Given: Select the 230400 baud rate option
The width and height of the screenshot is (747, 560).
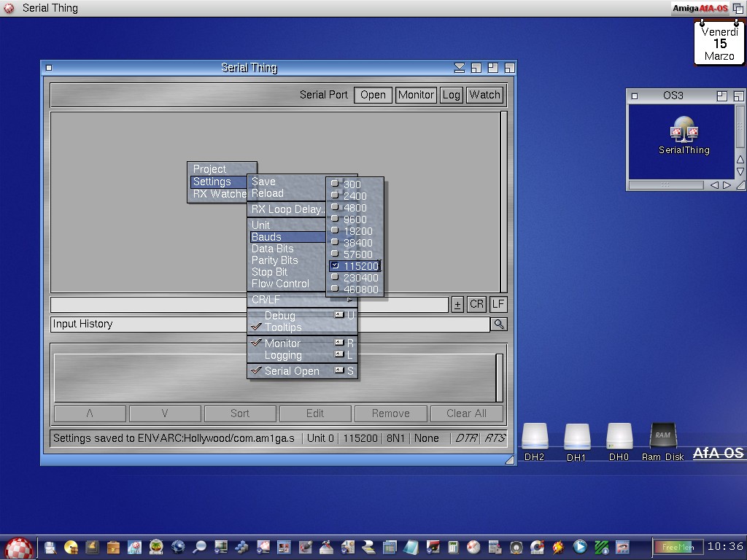Looking at the screenshot, I should (360, 278).
